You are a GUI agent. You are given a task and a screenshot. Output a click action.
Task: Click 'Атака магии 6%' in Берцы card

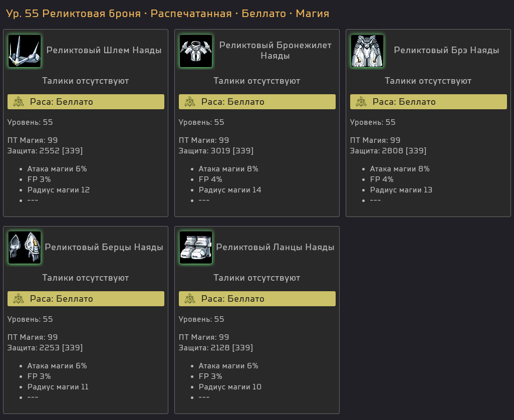57,366
